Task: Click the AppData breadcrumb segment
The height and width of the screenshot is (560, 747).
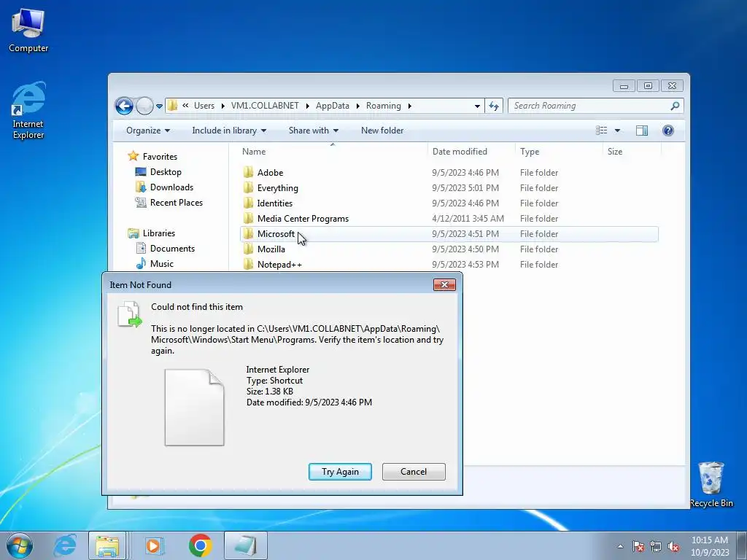Action: (x=332, y=106)
